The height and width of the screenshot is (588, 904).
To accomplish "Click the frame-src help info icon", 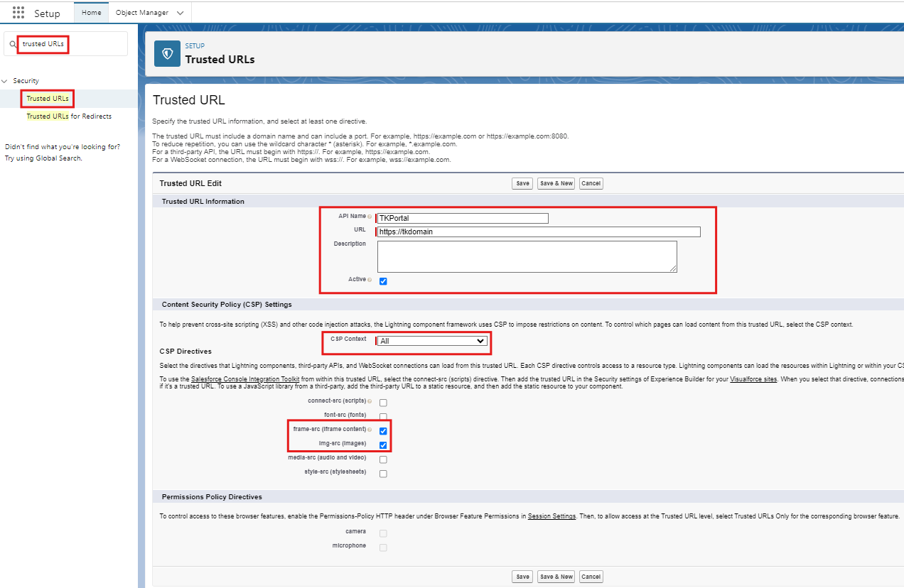I will 370,430.
